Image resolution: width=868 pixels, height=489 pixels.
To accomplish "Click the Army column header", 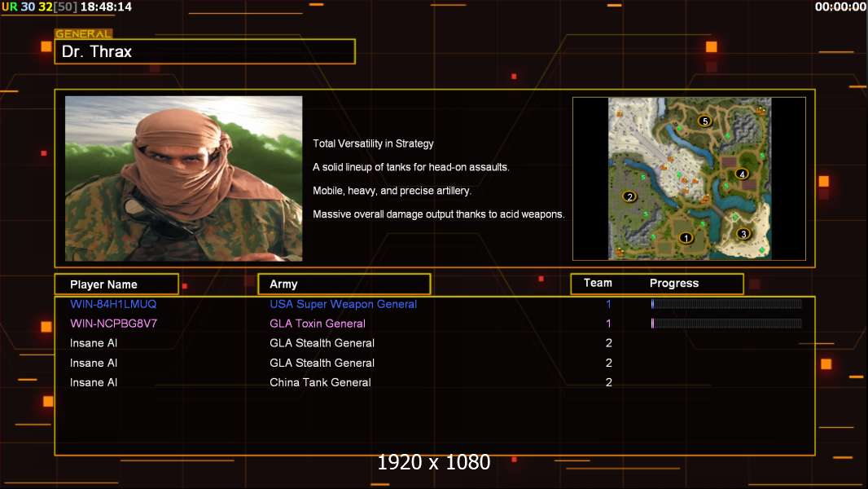I will coord(344,284).
